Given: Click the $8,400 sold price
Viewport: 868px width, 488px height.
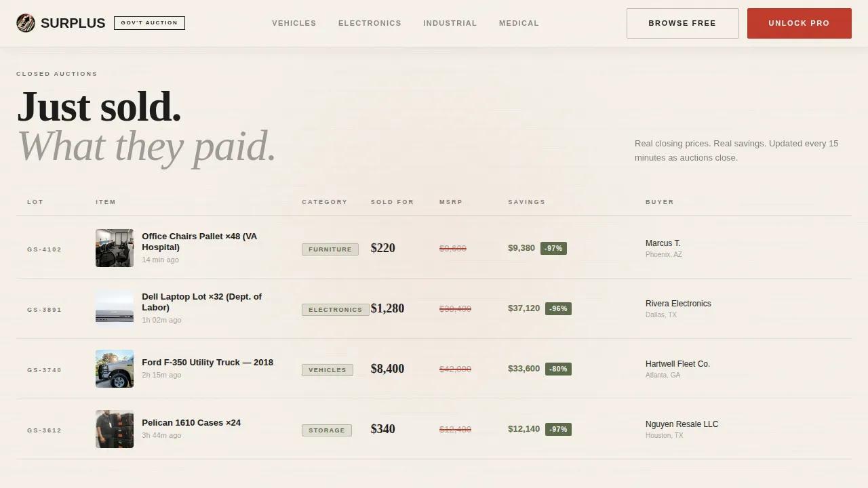Looking at the screenshot, I should click(387, 369).
